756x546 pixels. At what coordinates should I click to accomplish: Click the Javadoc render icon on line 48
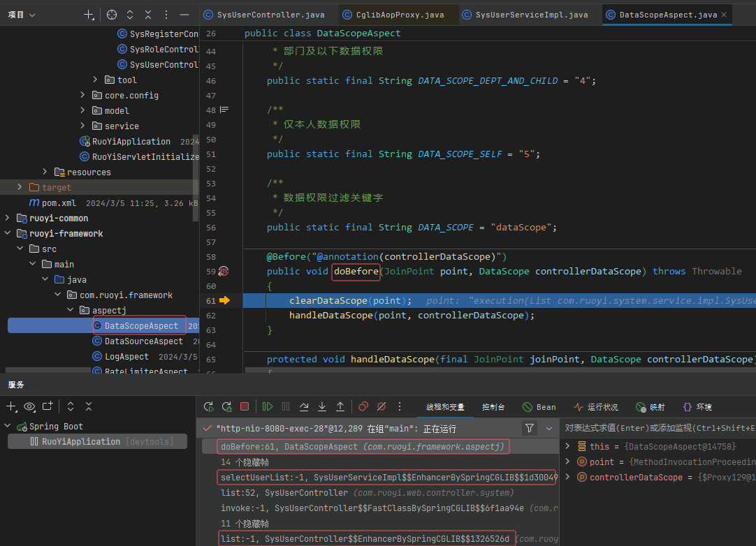click(x=224, y=110)
